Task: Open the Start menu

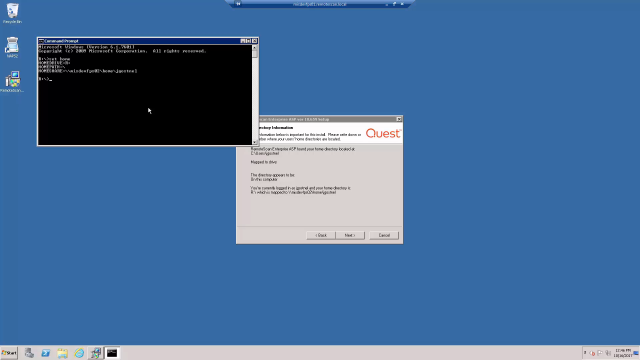Action: (x=9, y=353)
